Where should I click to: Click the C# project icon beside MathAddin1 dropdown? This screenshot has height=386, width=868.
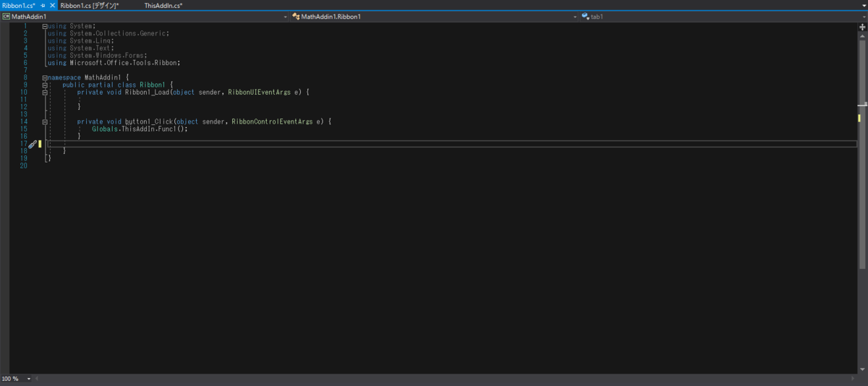pos(6,16)
